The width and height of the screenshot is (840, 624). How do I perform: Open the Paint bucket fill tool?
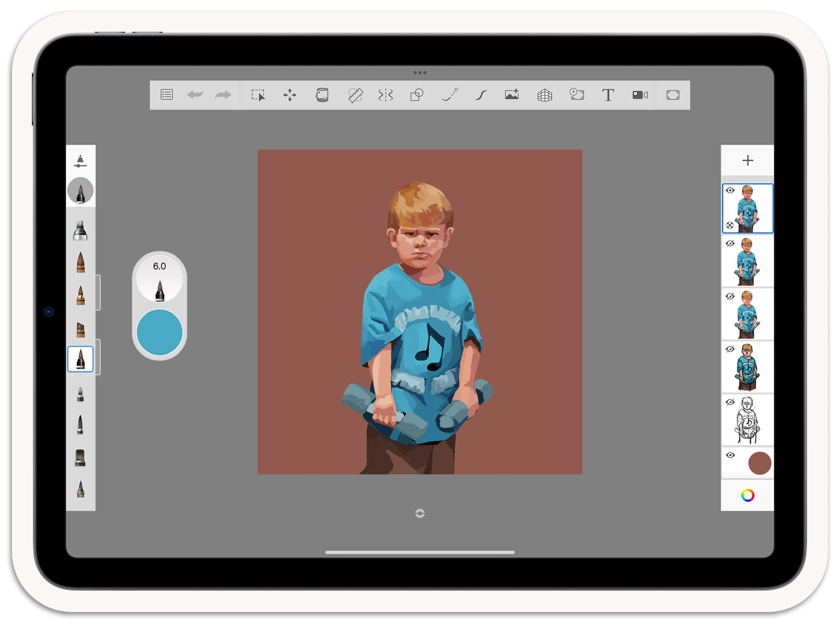pos(321,94)
